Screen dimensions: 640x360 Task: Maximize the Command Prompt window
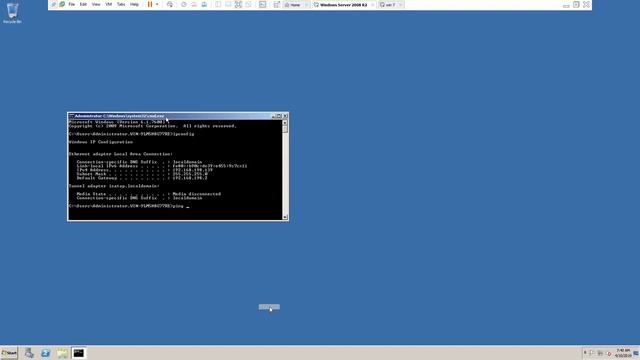(x=279, y=116)
